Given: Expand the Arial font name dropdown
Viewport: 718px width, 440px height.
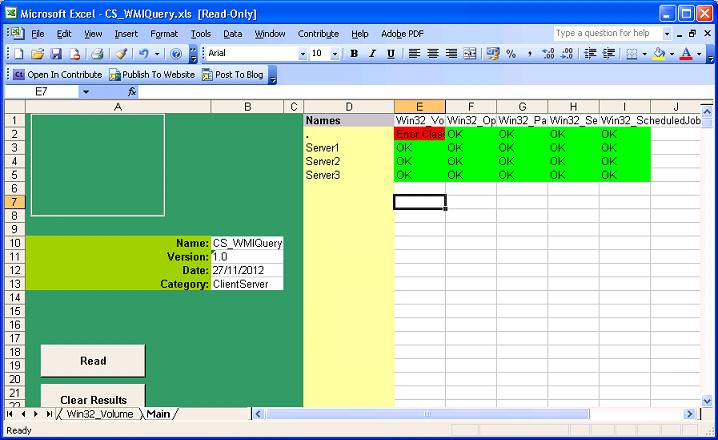Looking at the screenshot, I should click(303, 54).
